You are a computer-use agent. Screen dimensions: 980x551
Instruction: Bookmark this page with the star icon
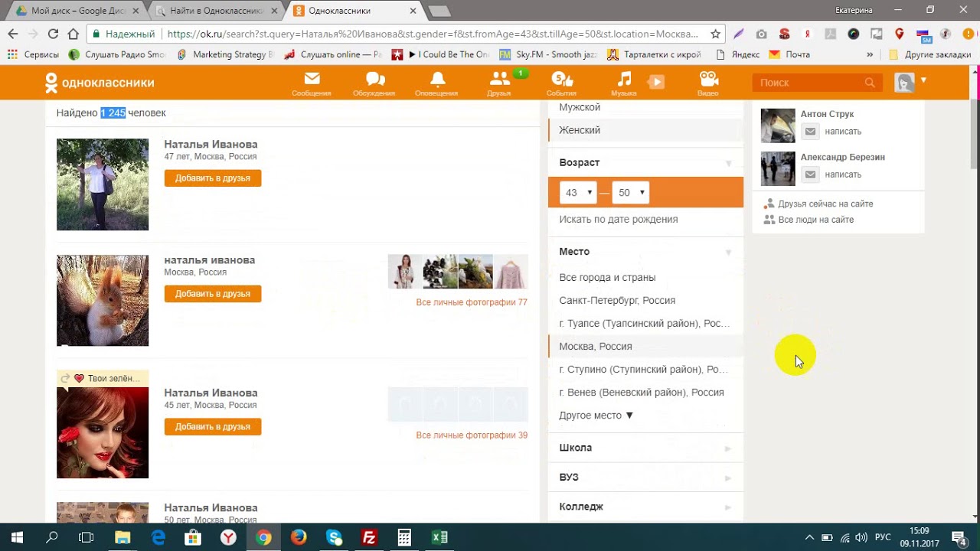715,34
